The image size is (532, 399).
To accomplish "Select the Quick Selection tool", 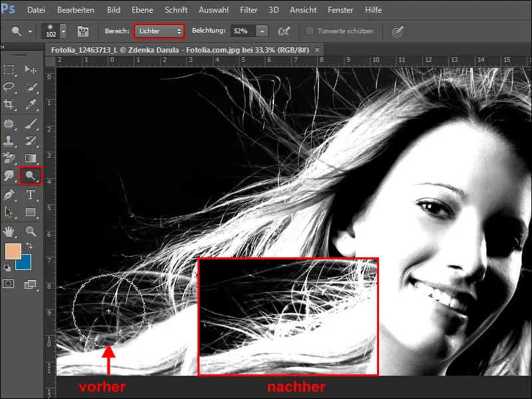I will (31, 87).
